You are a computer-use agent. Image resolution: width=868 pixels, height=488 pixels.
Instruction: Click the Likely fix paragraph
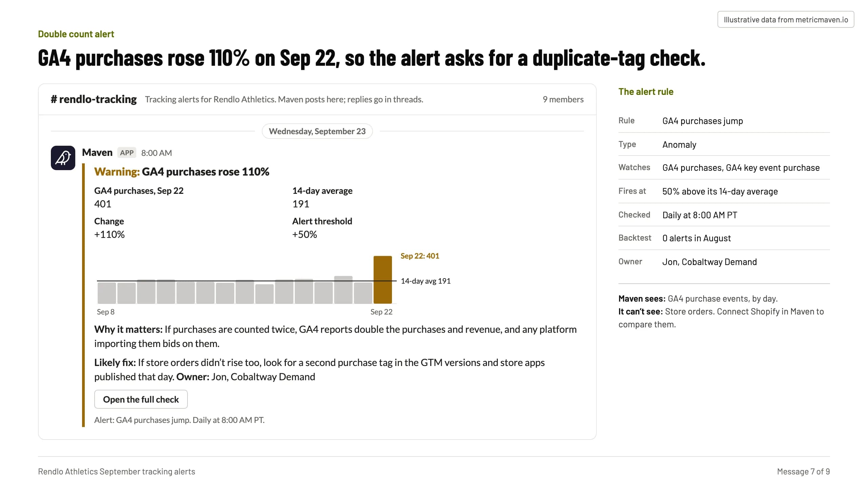point(319,370)
